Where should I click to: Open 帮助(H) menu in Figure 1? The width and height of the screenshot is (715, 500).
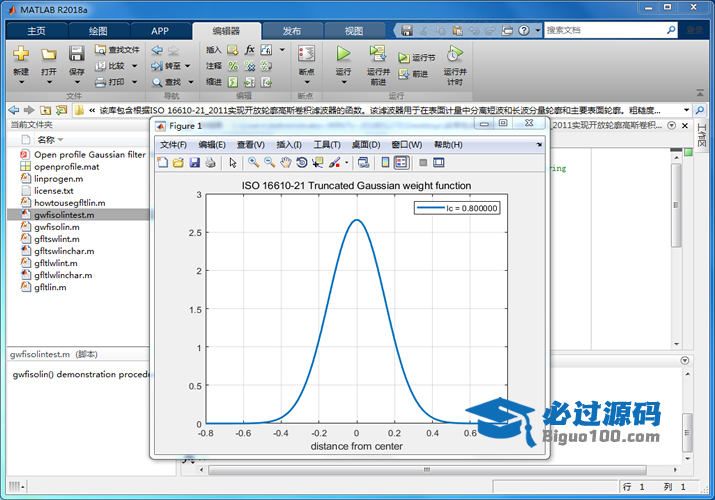click(x=448, y=145)
